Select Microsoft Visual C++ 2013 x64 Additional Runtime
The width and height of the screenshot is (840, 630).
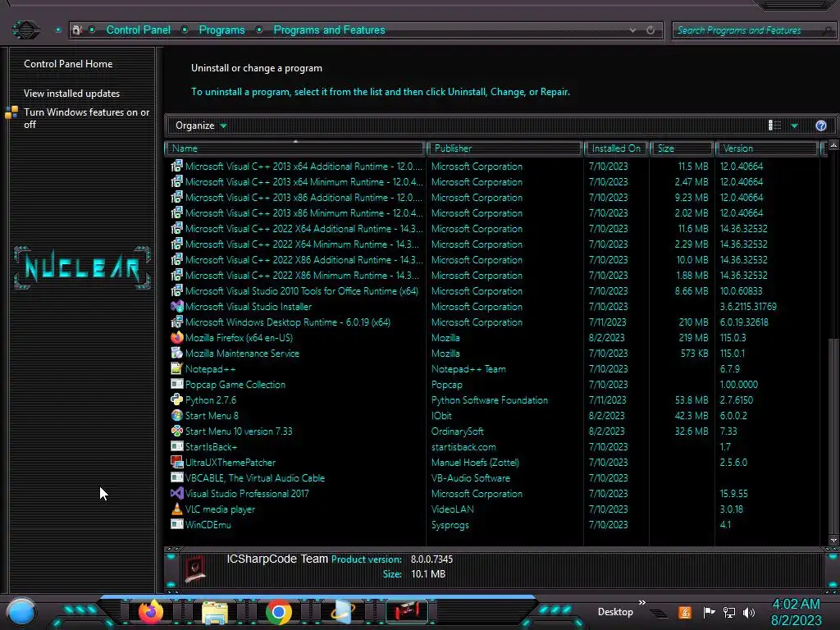(x=304, y=166)
